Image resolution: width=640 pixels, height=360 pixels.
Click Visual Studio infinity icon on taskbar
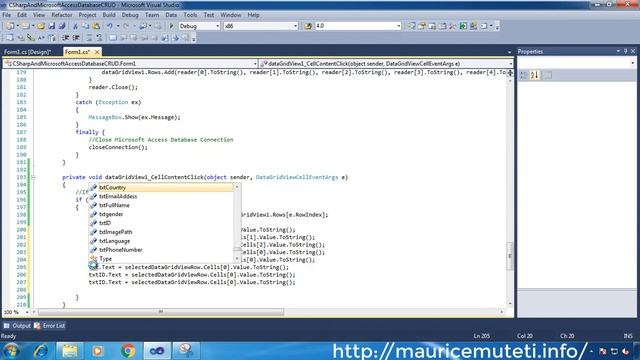[157, 351]
